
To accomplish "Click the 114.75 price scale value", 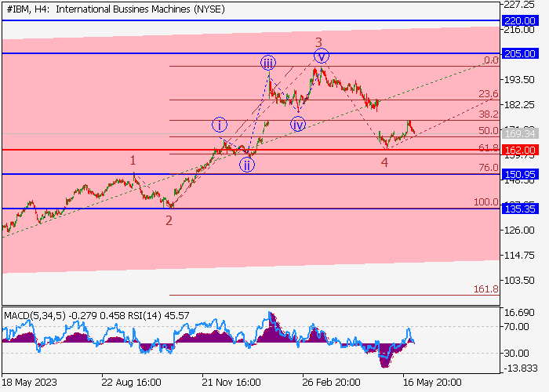I will [x=519, y=256].
